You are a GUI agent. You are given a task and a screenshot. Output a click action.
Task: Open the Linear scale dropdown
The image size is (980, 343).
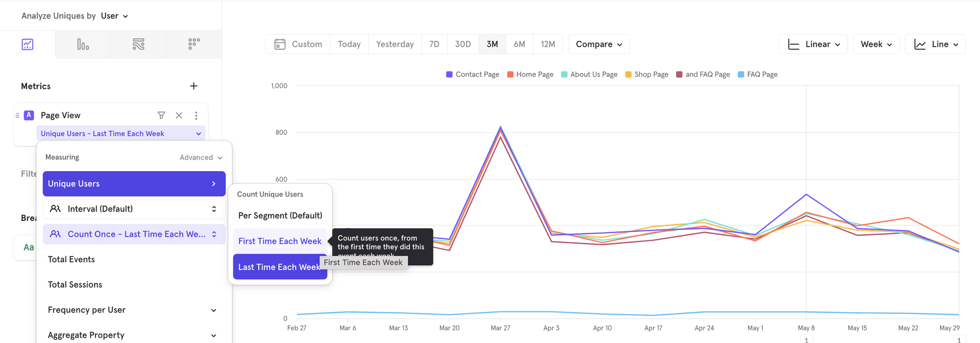(813, 45)
